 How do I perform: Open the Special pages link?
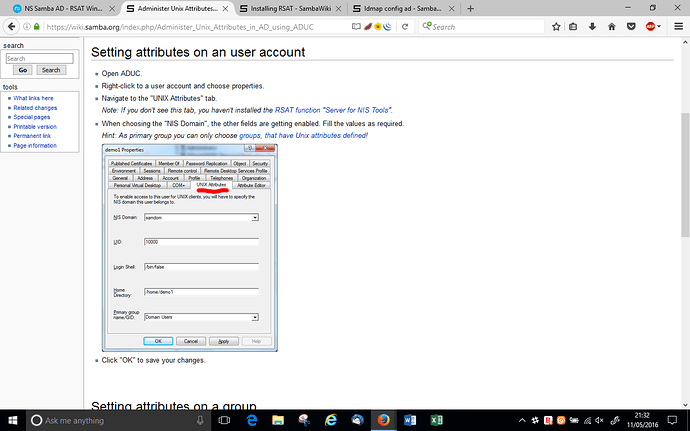[32, 117]
